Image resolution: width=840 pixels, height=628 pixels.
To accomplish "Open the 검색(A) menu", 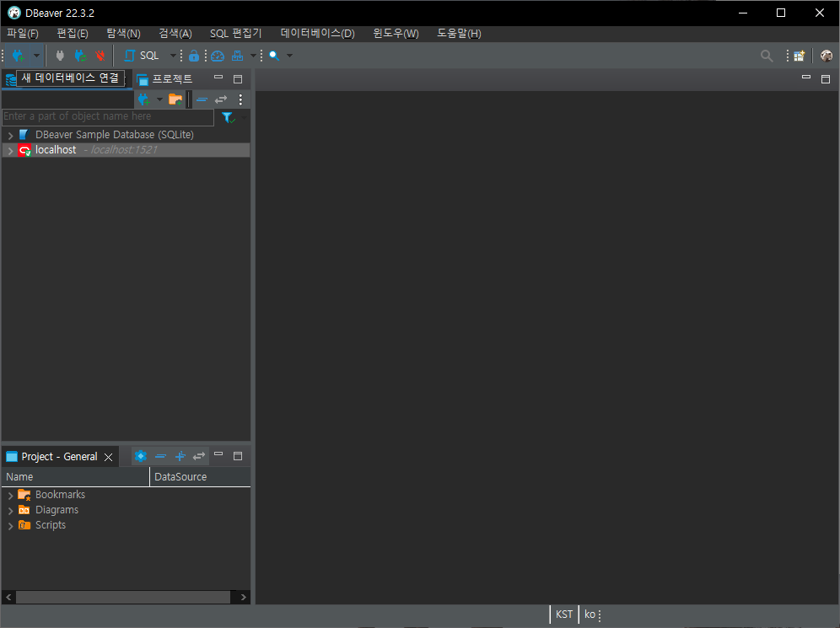I will (175, 33).
